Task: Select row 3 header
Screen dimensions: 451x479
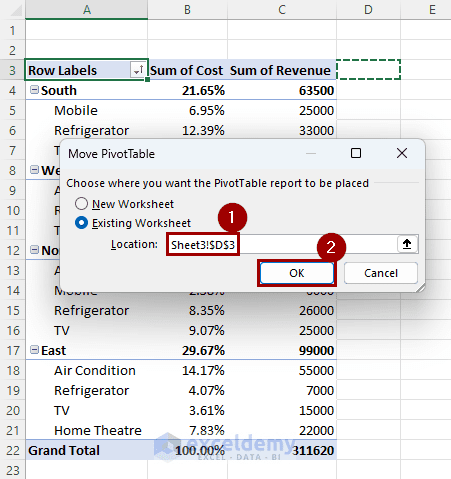Action: 12,70
